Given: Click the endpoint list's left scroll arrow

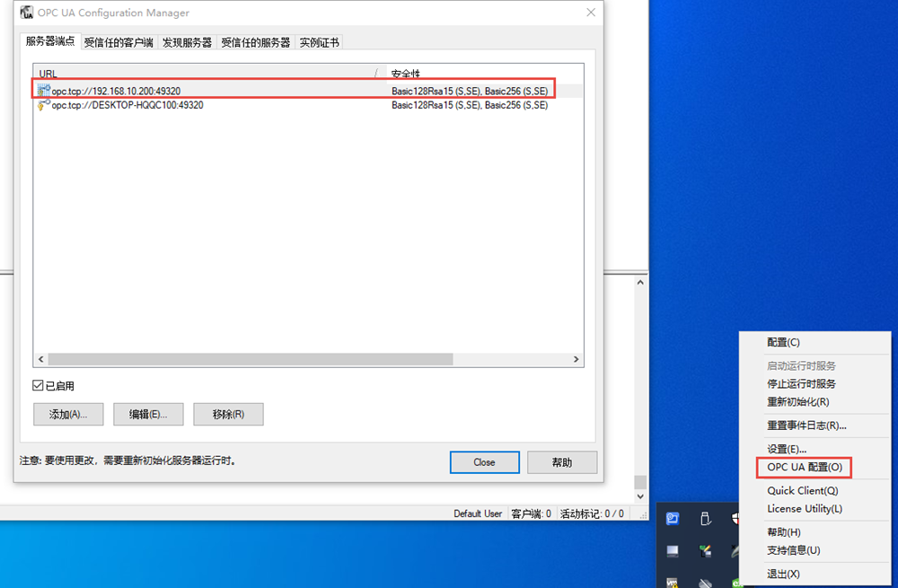Looking at the screenshot, I should click(x=40, y=359).
